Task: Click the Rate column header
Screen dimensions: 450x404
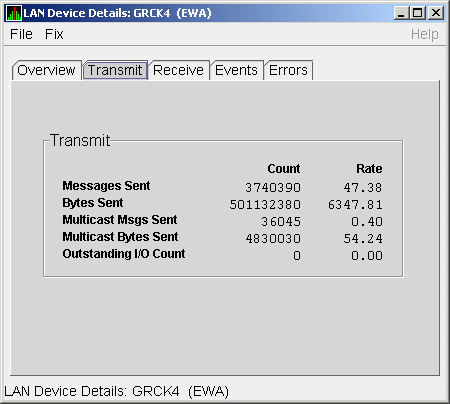Action: click(x=369, y=169)
